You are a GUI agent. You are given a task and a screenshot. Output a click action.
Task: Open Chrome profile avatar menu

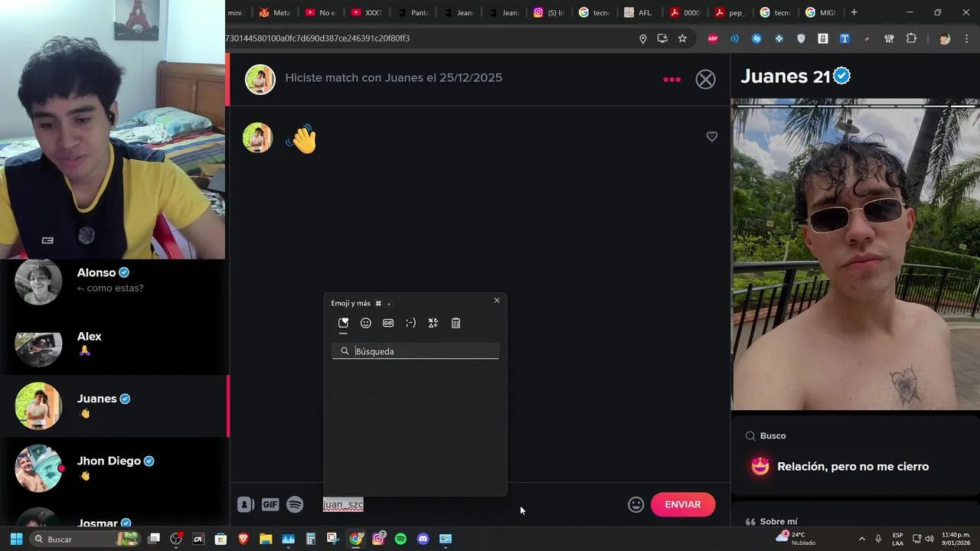click(x=945, y=38)
